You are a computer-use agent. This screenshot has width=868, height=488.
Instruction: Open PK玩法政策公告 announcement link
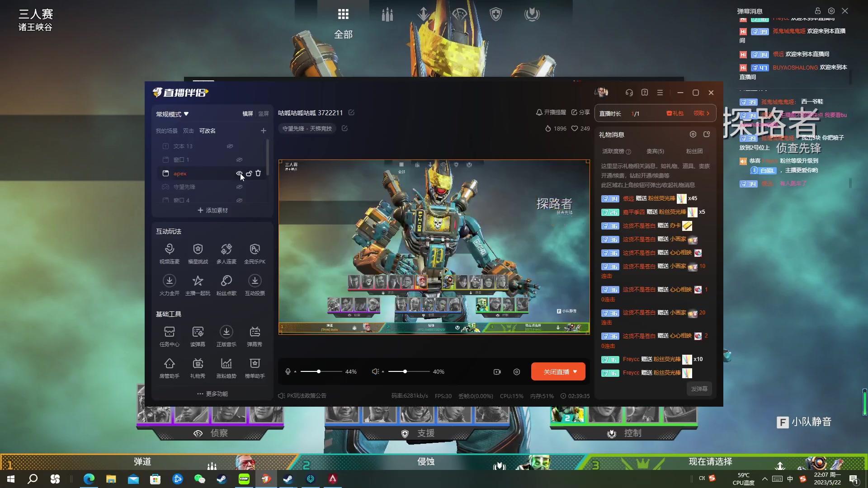click(x=302, y=395)
